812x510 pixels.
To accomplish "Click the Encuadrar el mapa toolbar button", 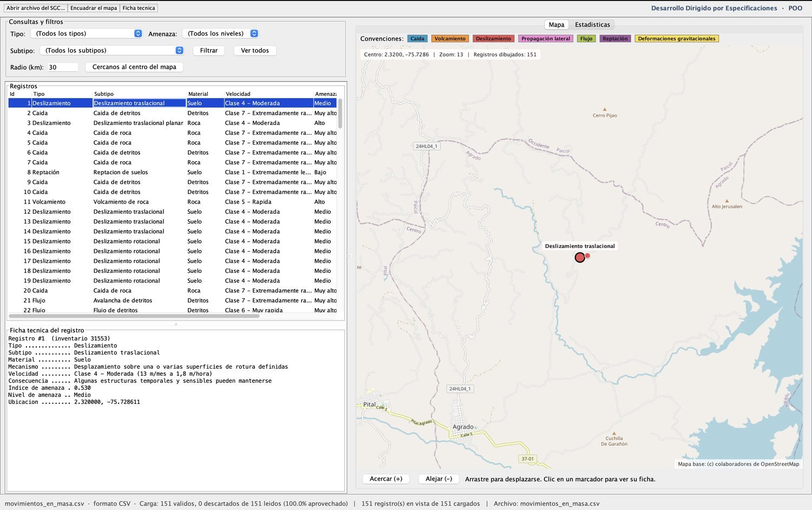I will [x=94, y=8].
